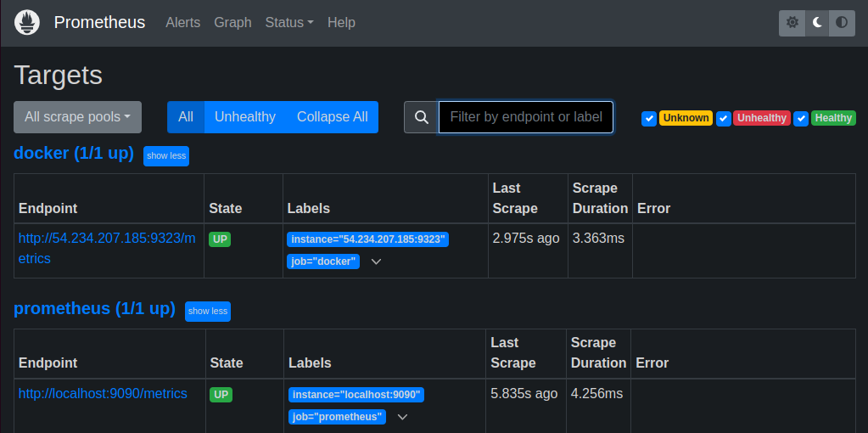Open the Graph page

click(x=232, y=23)
